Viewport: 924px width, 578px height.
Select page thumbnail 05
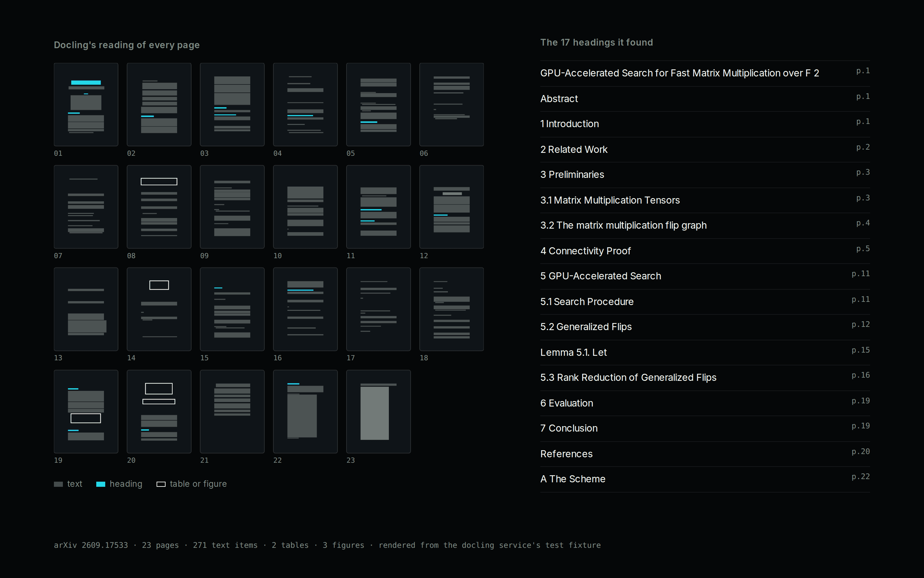(378, 104)
